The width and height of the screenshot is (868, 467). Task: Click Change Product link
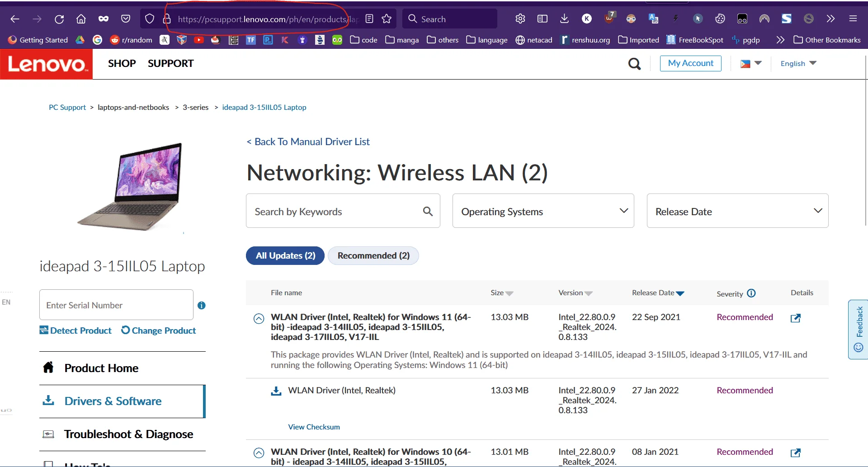pyautogui.click(x=159, y=330)
